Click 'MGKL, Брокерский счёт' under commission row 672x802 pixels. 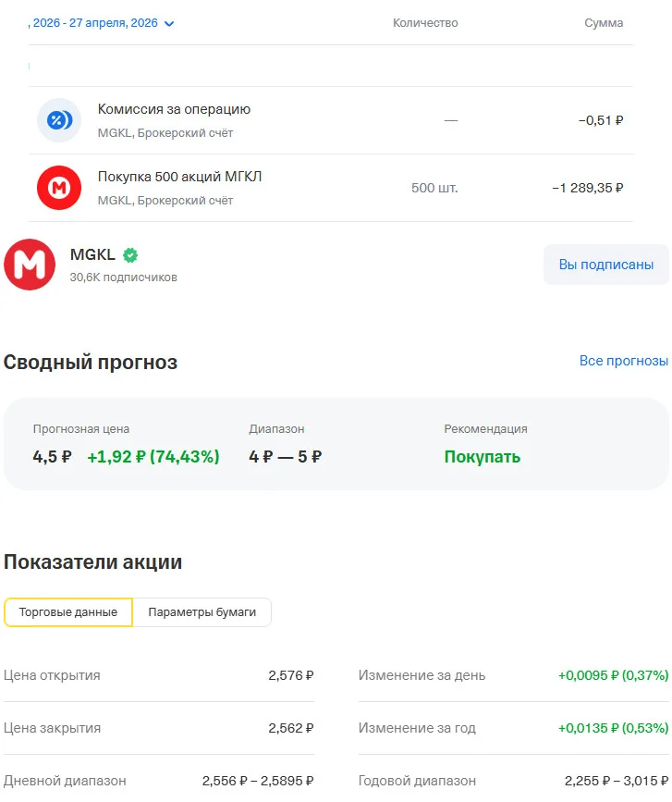click(165, 133)
